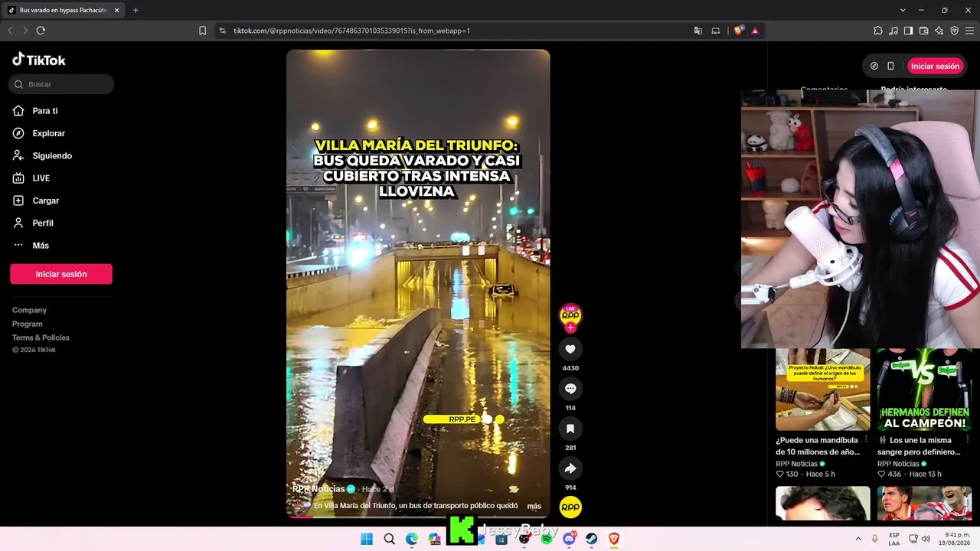The height and width of the screenshot is (551, 980).
Task: Open Windows taskbar search
Action: click(389, 539)
